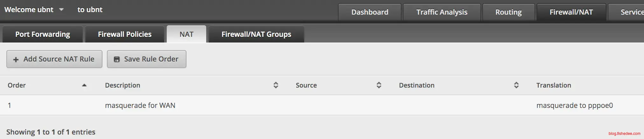
Task: Click the plus icon on Add Source NAT Rule
Action: [16, 59]
